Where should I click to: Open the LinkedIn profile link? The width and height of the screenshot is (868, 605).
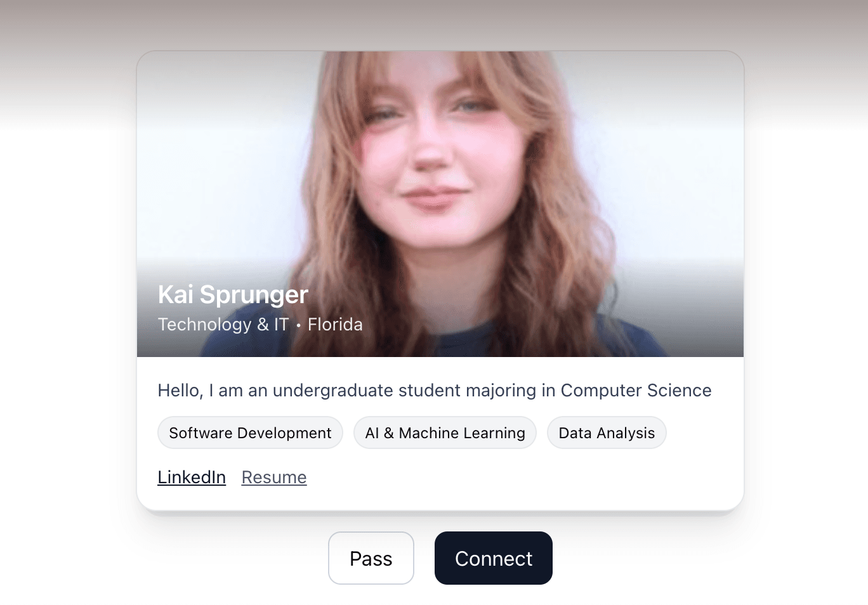(x=192, y=477)
